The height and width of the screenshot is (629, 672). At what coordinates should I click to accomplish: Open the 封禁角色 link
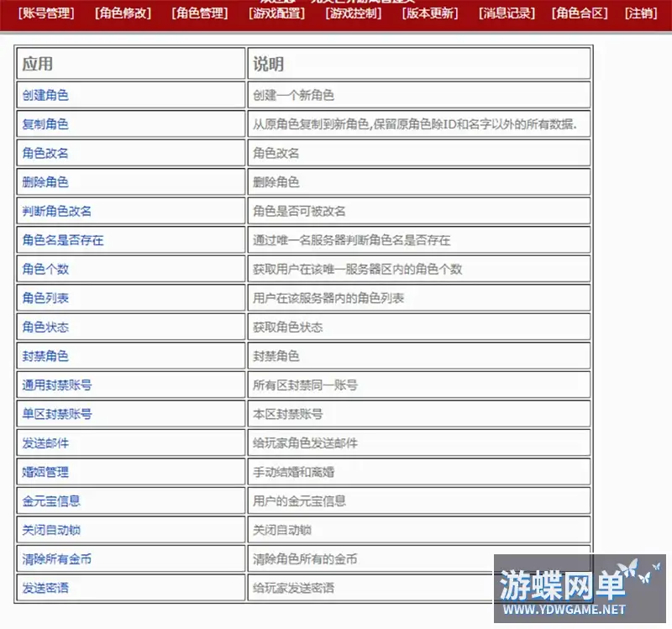click(45, 356)
